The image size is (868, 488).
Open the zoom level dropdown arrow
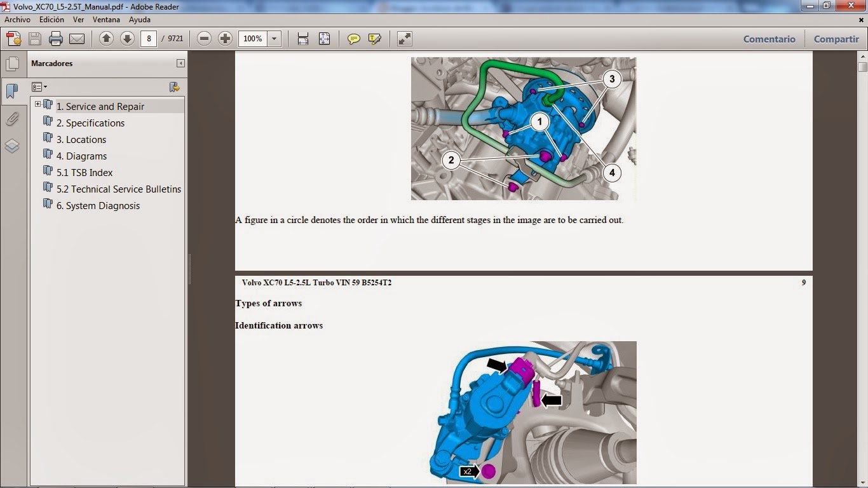(x=275, y=39)
